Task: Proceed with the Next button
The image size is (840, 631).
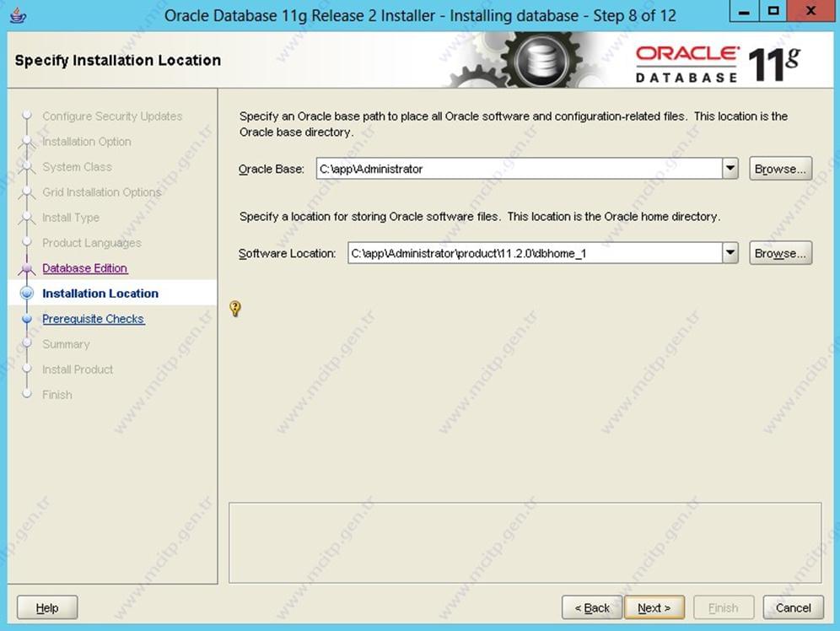Action: [654, 607]
